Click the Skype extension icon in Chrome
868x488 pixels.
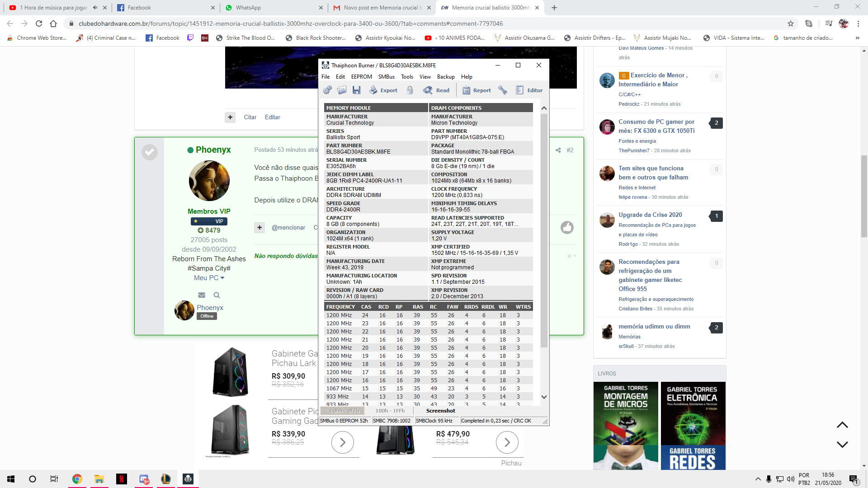click(x=809, y=23)
